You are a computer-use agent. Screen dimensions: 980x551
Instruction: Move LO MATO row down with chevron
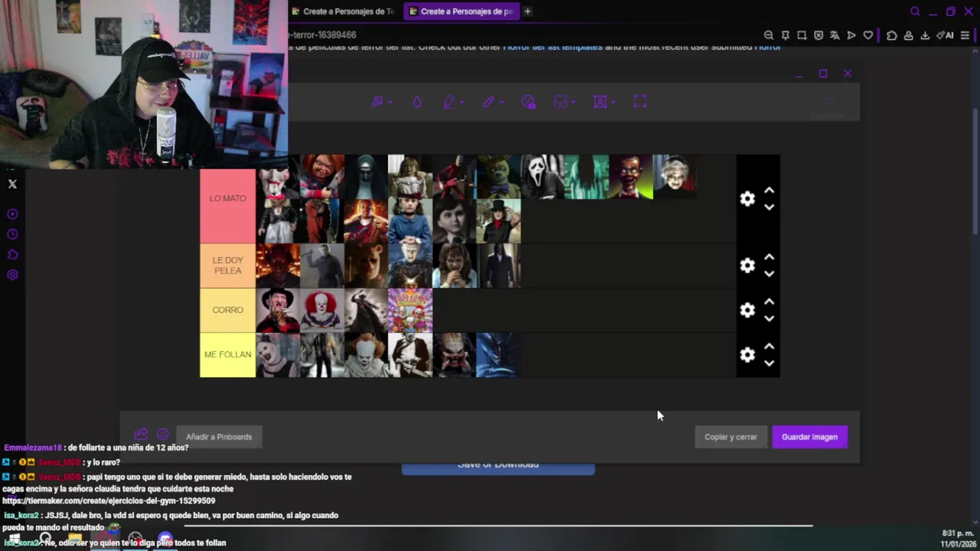769,207
